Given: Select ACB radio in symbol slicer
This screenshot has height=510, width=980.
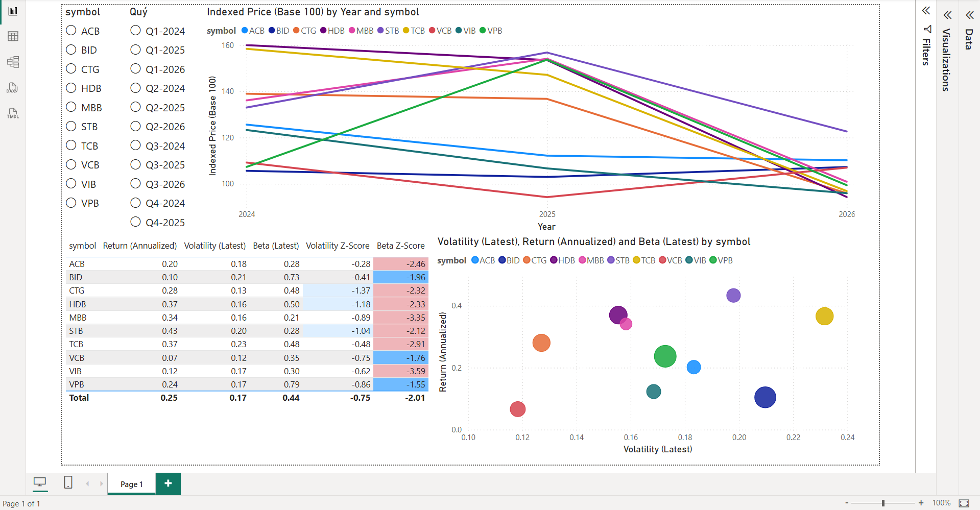Looking at the screenshot, I should pyautogui.click(x=71, y=31).
